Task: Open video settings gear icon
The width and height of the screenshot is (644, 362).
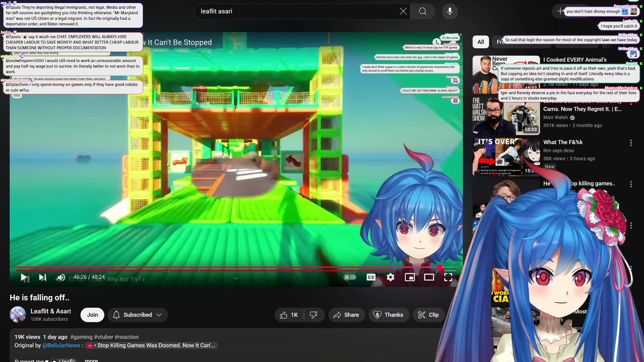Action: pos(390,278)
